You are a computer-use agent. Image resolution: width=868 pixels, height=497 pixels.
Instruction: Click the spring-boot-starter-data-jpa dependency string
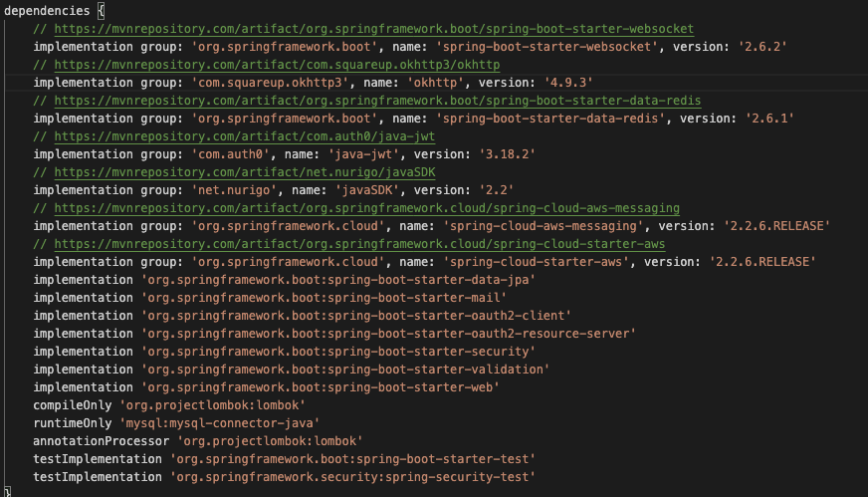(x=338, y=280)
